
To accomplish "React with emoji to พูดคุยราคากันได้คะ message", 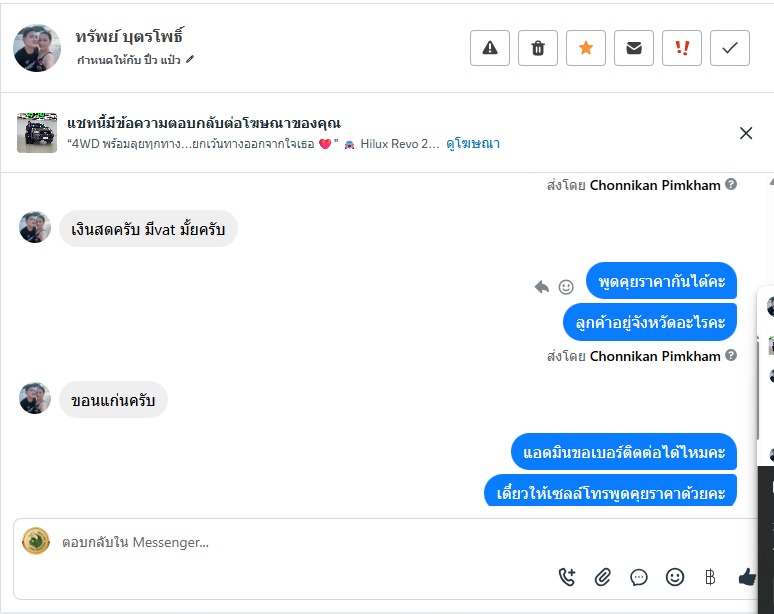I will pos(566,287).
